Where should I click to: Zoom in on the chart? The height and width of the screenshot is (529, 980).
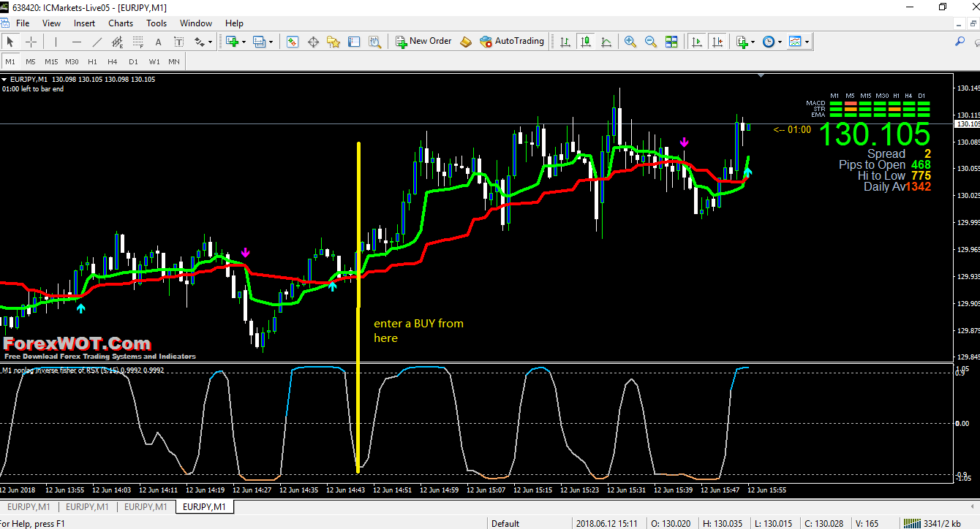630,42
